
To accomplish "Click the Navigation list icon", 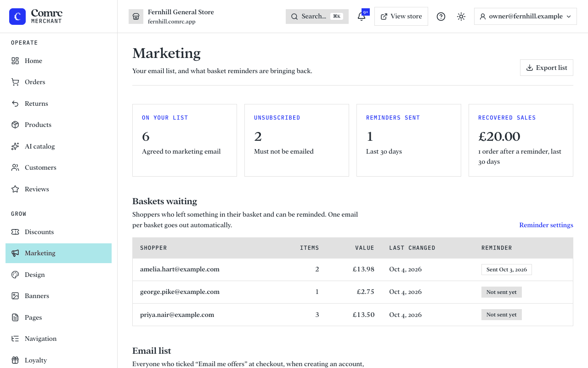I will click(x=15, y=339).
